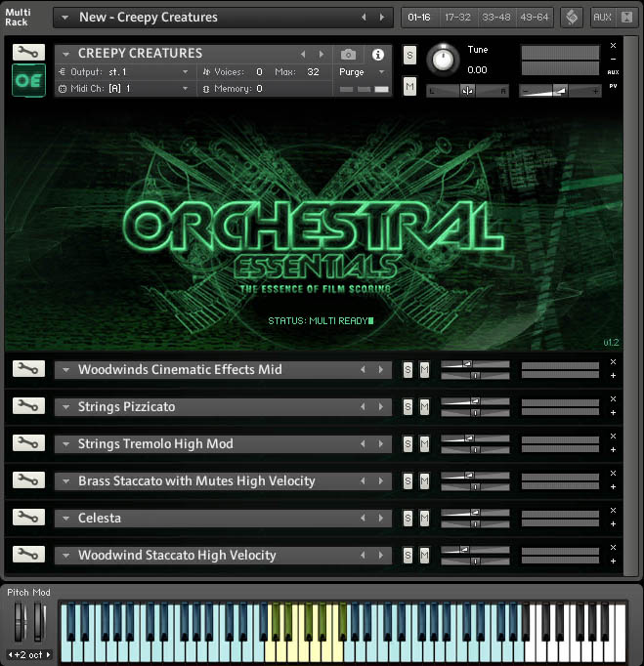Screen dimensions: 644x666
Task: Open wrench editor for Woodwinds Cinematic Effects Mid
Action: pyautogui.click(x=28, y=369)
